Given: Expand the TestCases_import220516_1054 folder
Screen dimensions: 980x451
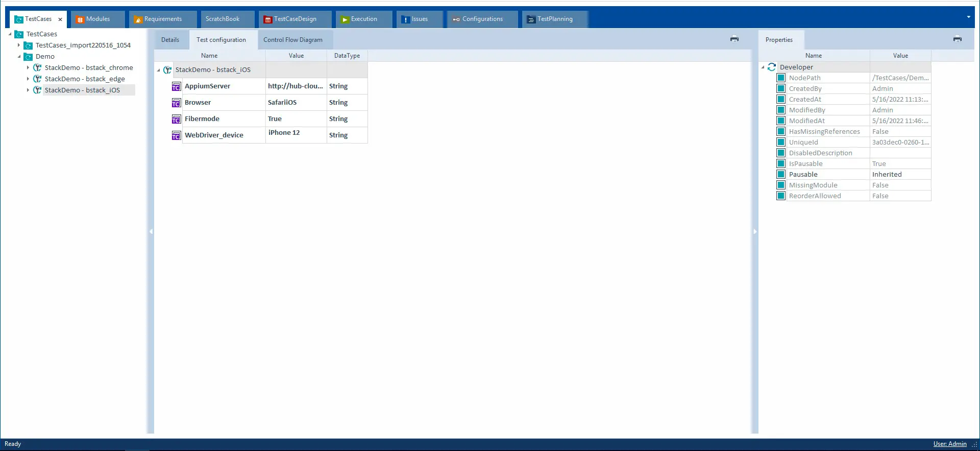Looking at the screenshot, I should (19, 45).
